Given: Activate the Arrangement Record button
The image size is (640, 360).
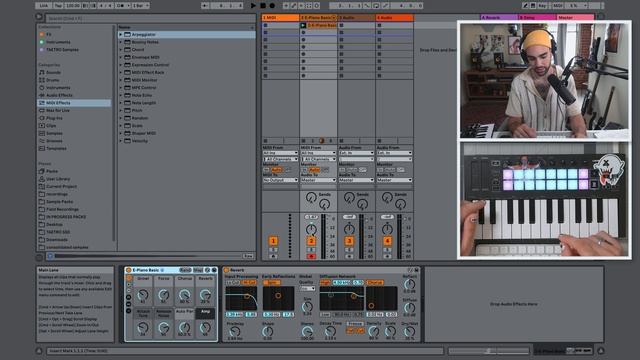Looking at the screenshot, I should point(272,6).
